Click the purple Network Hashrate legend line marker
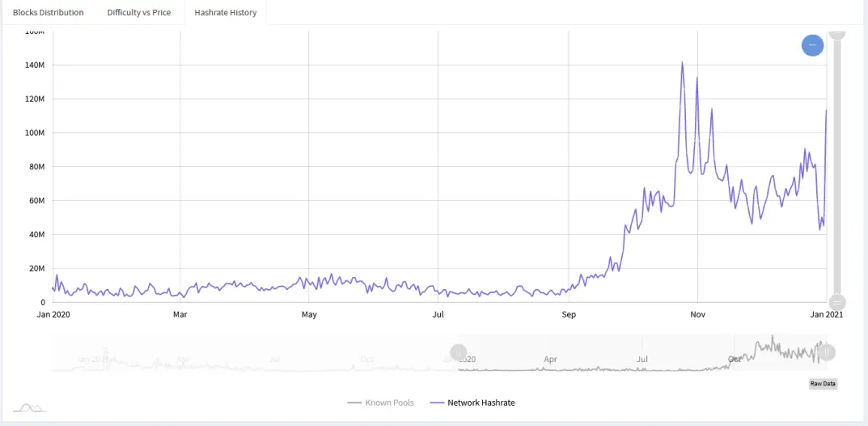This screenshot has width=868, height=426. (x=437, y=403)
